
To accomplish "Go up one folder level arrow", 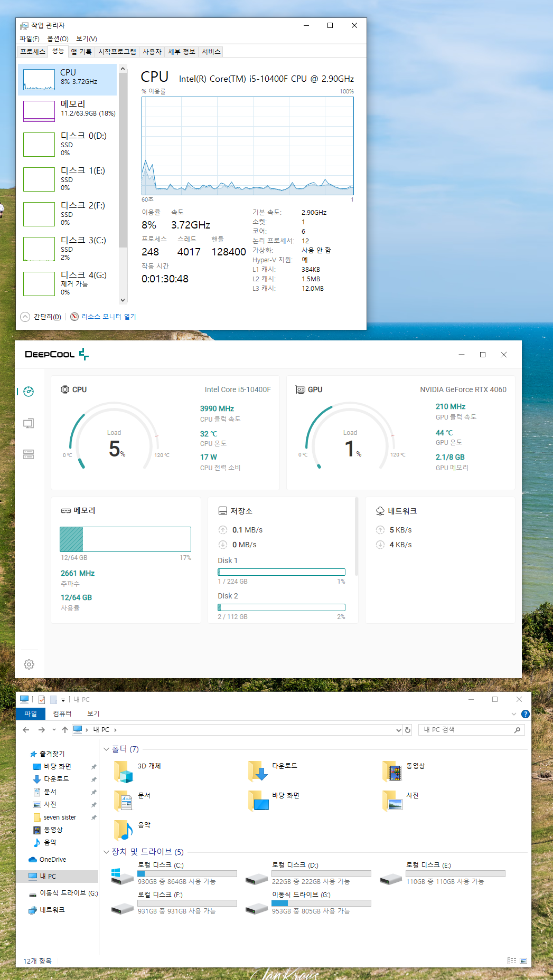I will [x=65, y=730].
